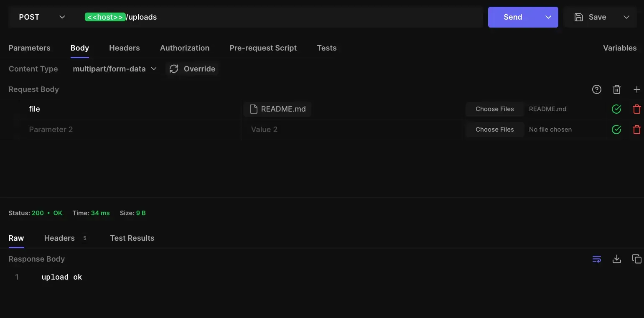The width and height of the screenshot is (644, 318).
Task: Switch to the Parameters tab
Action: [29, 48]
